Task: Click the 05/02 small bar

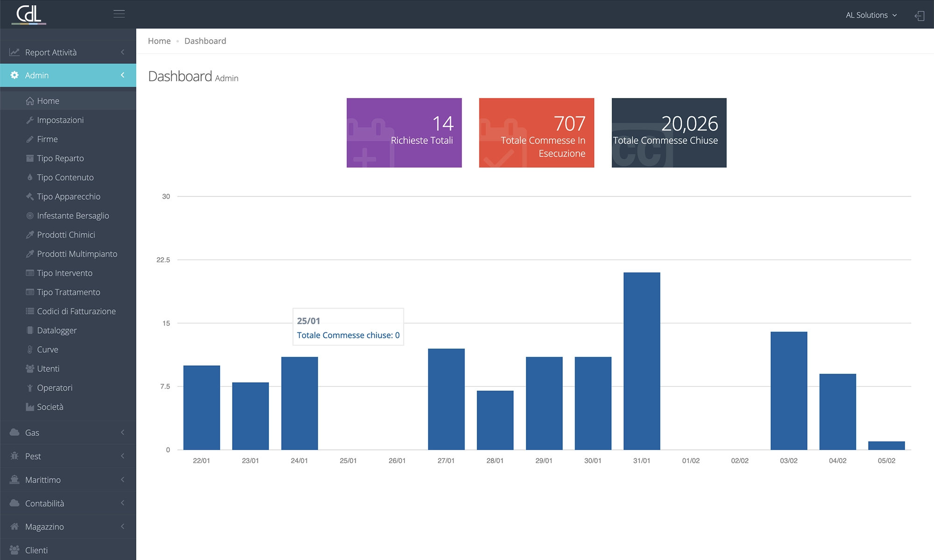Action: [886, 446]
